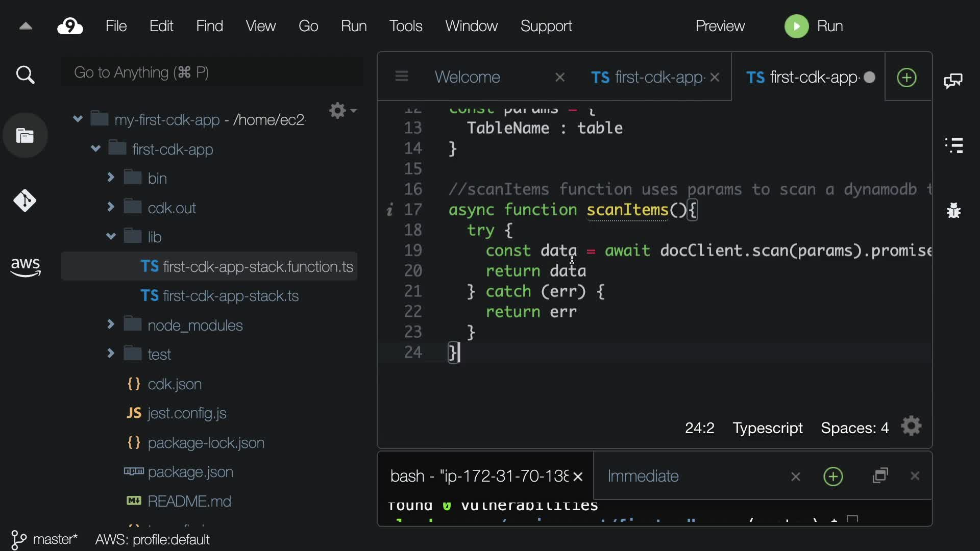Viewport: 980px width, 551px height.
Task: Select first-cdk-app-stack.ts file in tree
Action: click(x=231, y=296)
